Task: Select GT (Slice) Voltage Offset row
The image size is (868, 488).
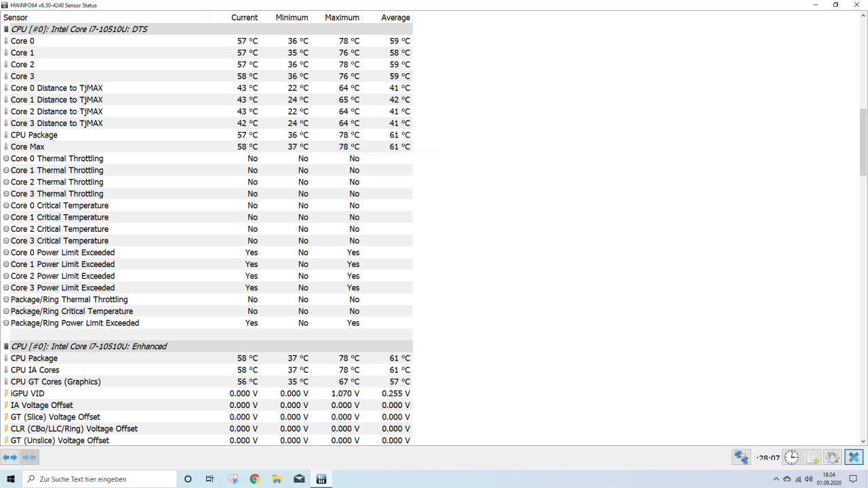Action: (x=206, y=417)
